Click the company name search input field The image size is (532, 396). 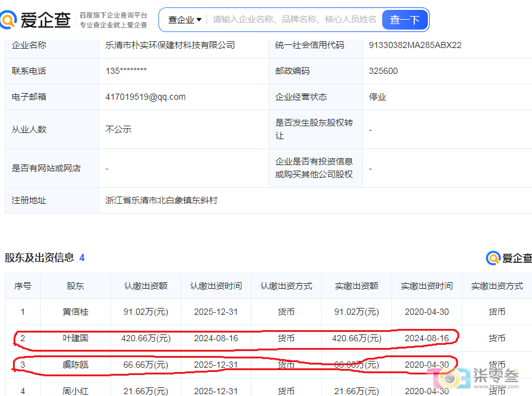point(294,19)
